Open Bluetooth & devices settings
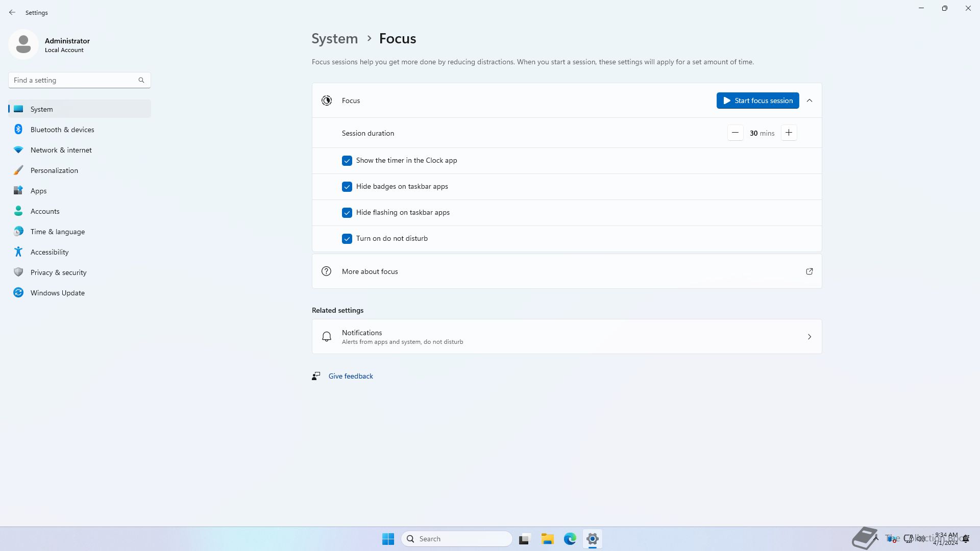This screenshot has height=551, width=980. tap(62, 130)
